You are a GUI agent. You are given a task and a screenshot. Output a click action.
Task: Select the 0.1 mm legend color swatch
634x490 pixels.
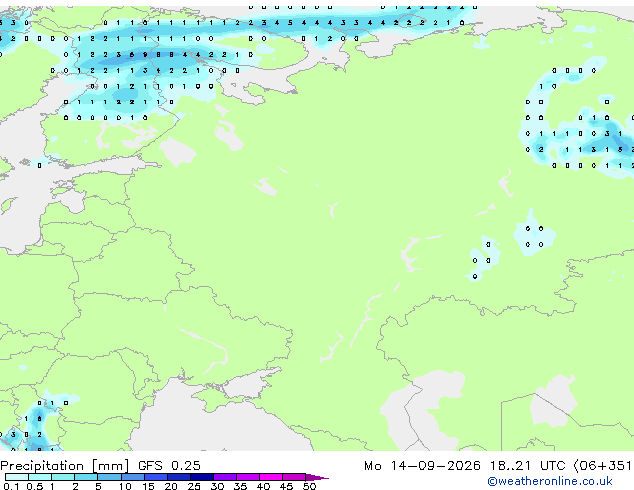point(17,477)
